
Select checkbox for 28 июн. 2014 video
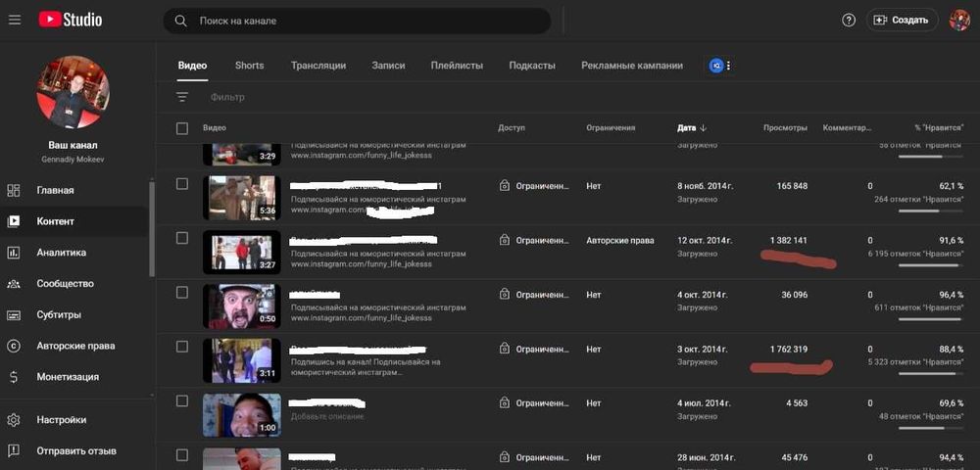pos(182,455)
